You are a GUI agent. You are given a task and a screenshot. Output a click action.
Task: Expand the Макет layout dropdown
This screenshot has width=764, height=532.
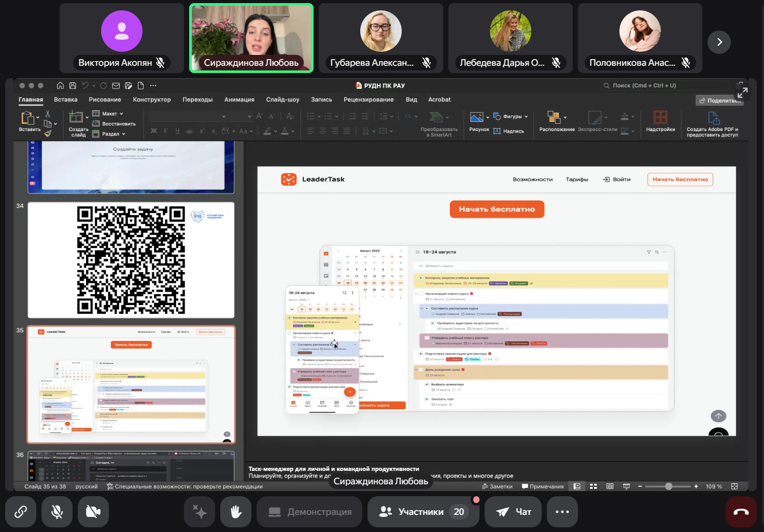point(108,113)
